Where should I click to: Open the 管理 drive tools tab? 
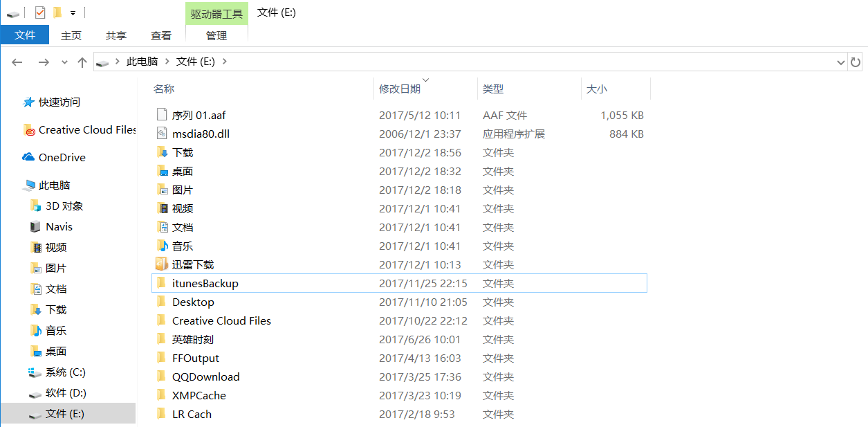[216, 35]
